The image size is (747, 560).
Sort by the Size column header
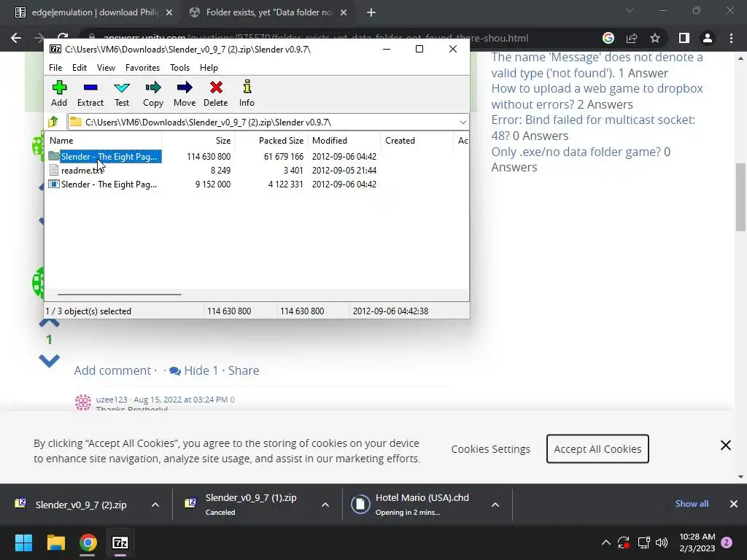coord(198,141)
